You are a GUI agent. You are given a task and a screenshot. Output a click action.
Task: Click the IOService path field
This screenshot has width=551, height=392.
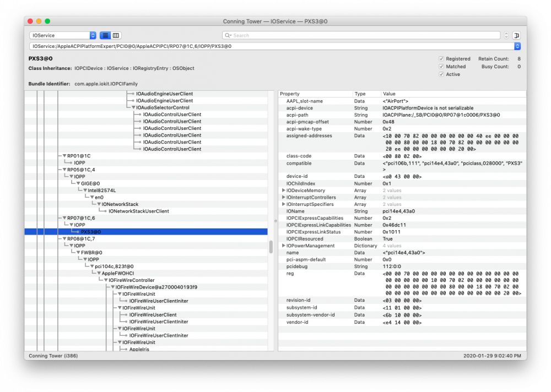pos(272,46)
